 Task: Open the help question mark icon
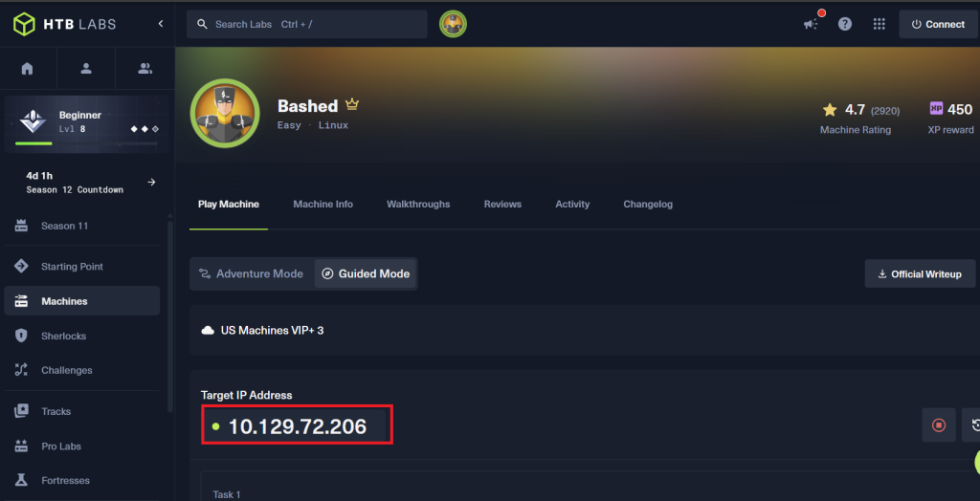[x=845, y=24]
